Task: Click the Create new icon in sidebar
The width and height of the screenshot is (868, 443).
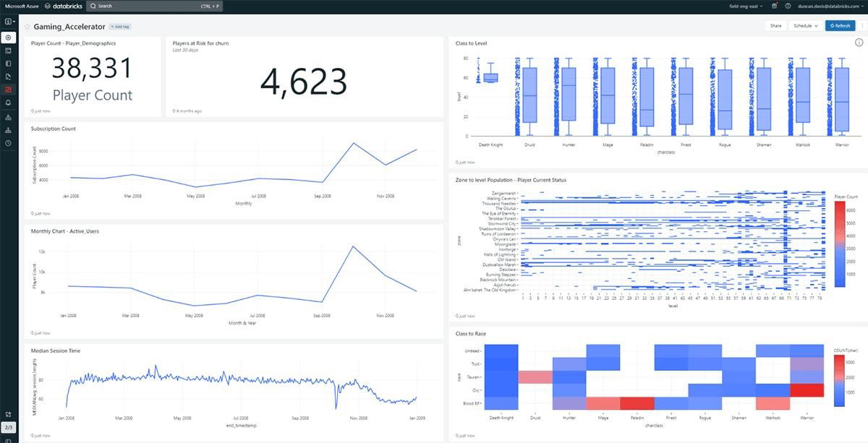Action: click(x=9, y=37)
